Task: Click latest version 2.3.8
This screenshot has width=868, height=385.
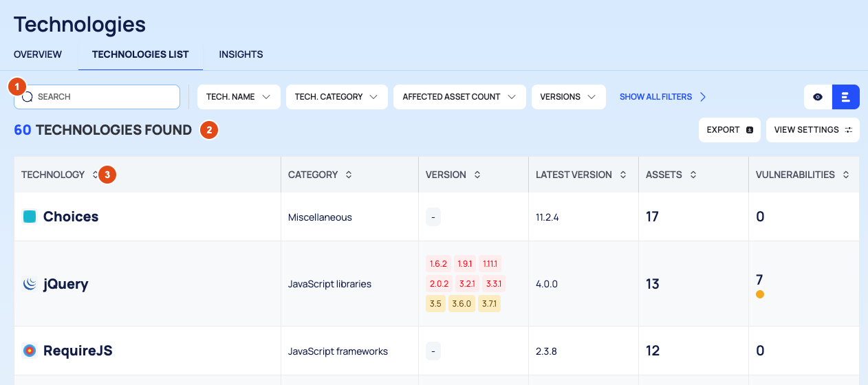Action: coord(546,351)
